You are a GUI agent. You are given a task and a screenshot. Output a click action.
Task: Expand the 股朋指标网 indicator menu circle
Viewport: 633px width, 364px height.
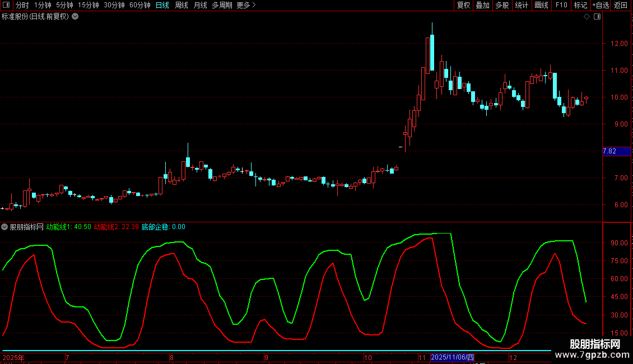(x=4, y=227)
